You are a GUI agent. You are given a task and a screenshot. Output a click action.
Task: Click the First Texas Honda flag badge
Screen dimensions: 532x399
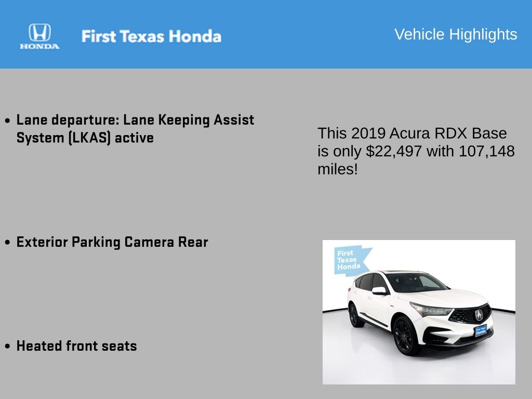(x=352, y=260)
